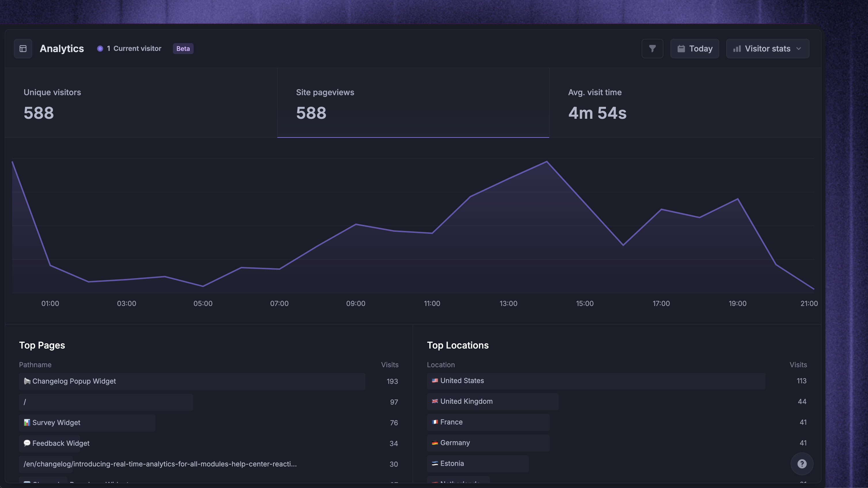This screenshot has width=868, height=488.
Task: Select the Site pageviews metric tab
Action: tap(413, 103)
